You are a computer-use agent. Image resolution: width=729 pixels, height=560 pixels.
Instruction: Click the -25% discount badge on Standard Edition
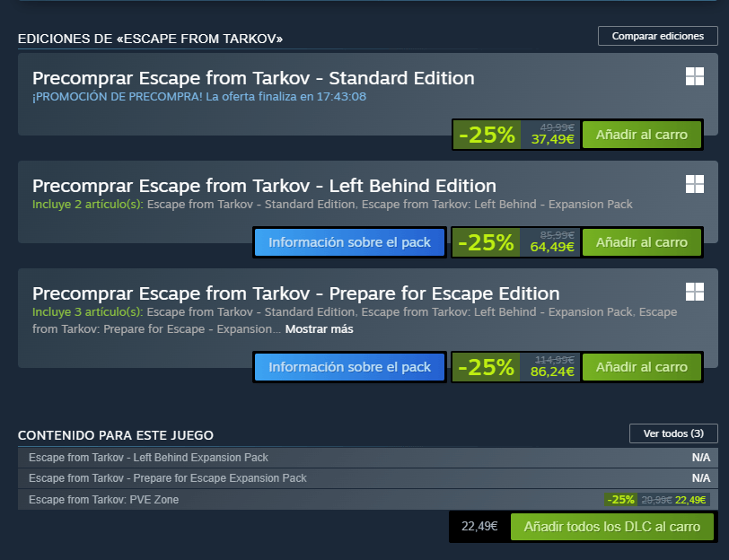click(x=486, y=134)
